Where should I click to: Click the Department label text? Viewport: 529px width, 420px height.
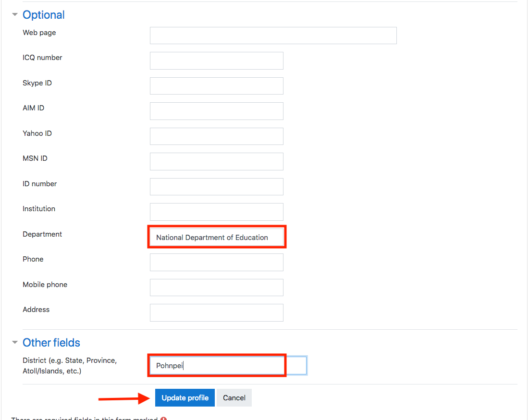tap(42, 234)
